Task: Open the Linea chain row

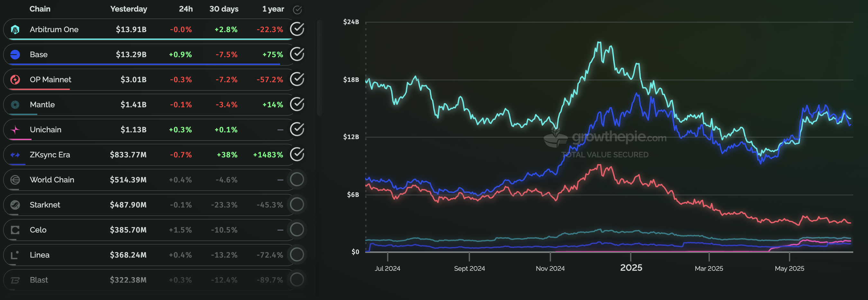Action: (40, 255)
